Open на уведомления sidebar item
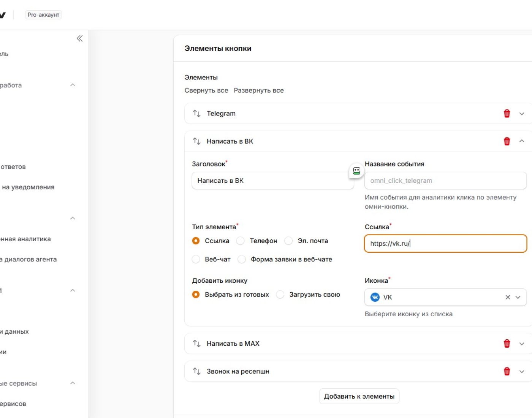This screenshot has height=418, width=532. tap(28, 187)
